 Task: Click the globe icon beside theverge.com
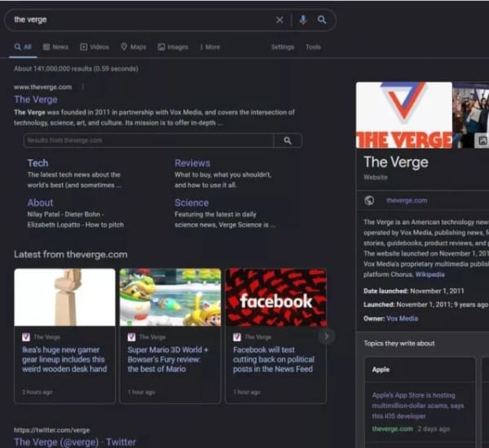(369, 200)
